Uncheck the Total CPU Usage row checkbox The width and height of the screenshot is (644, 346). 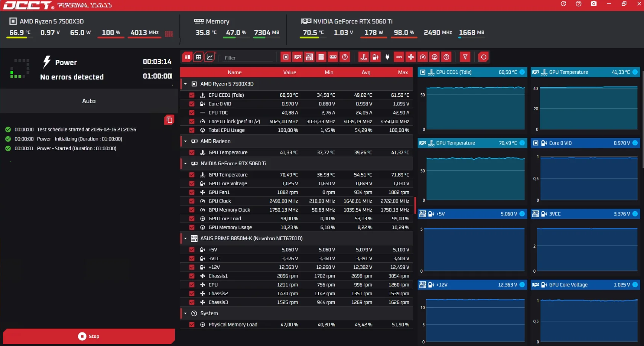click(x=192, y=130)
